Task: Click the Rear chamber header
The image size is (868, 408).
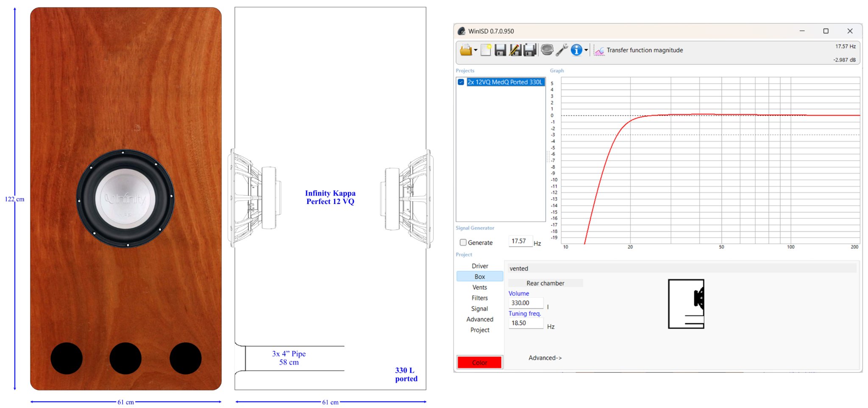Action: click(545, 283)
